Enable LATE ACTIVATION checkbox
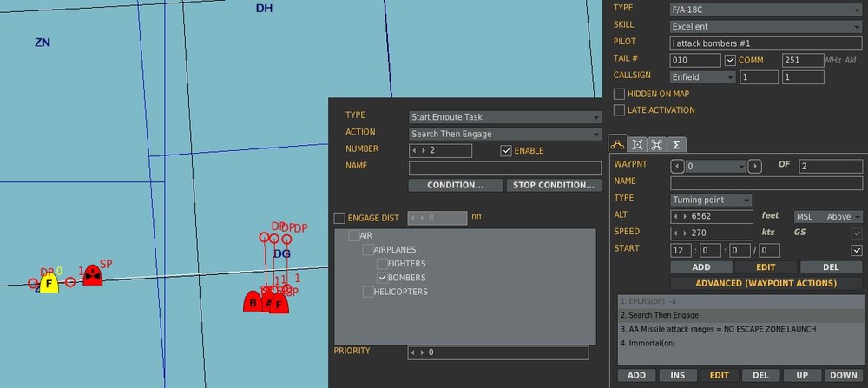 point(619,110)
